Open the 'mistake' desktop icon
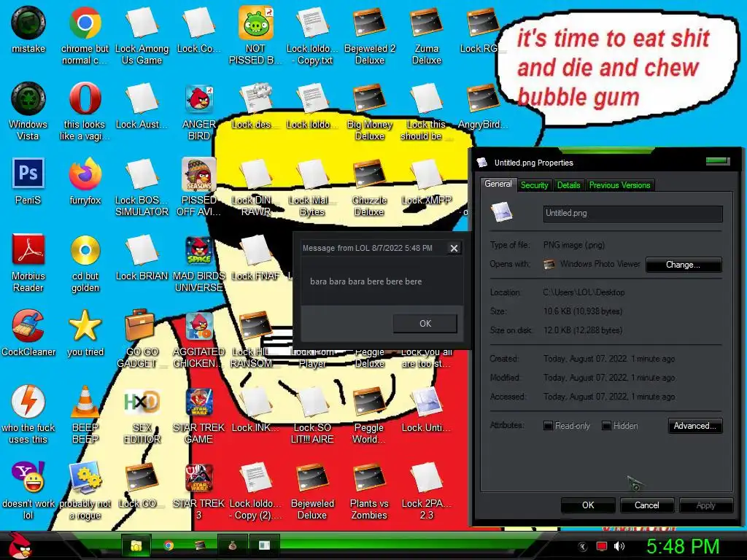Viewport: 747px width, 560px height. tap(28, 23)
